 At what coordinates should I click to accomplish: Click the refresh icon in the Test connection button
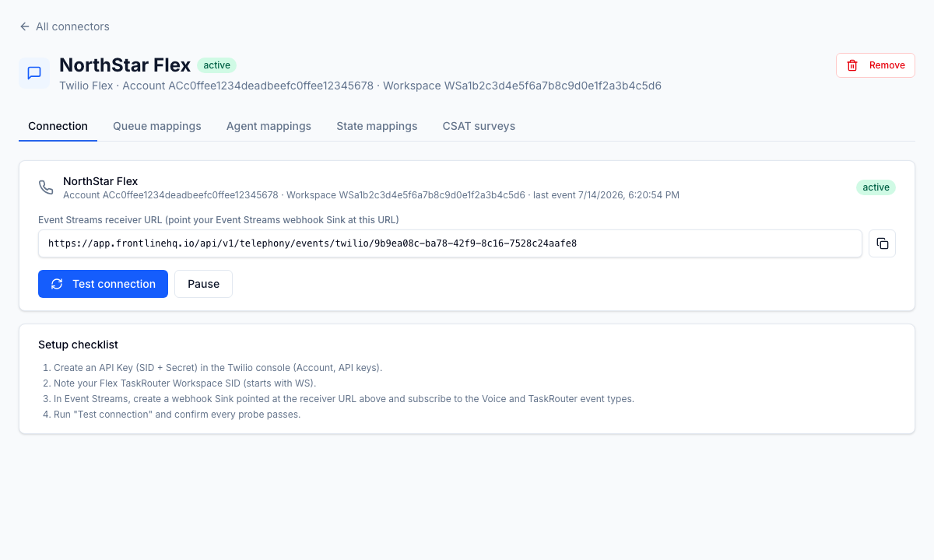(57, 284)
